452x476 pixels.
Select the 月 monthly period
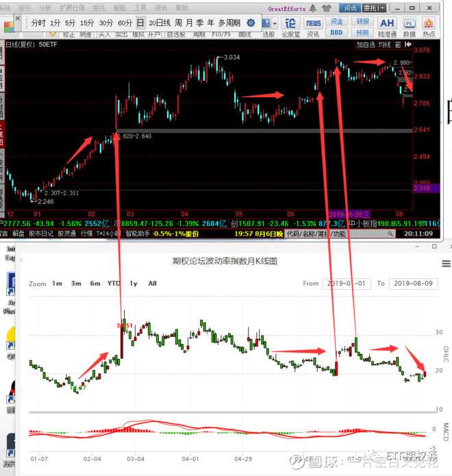[x=189, y=23]
